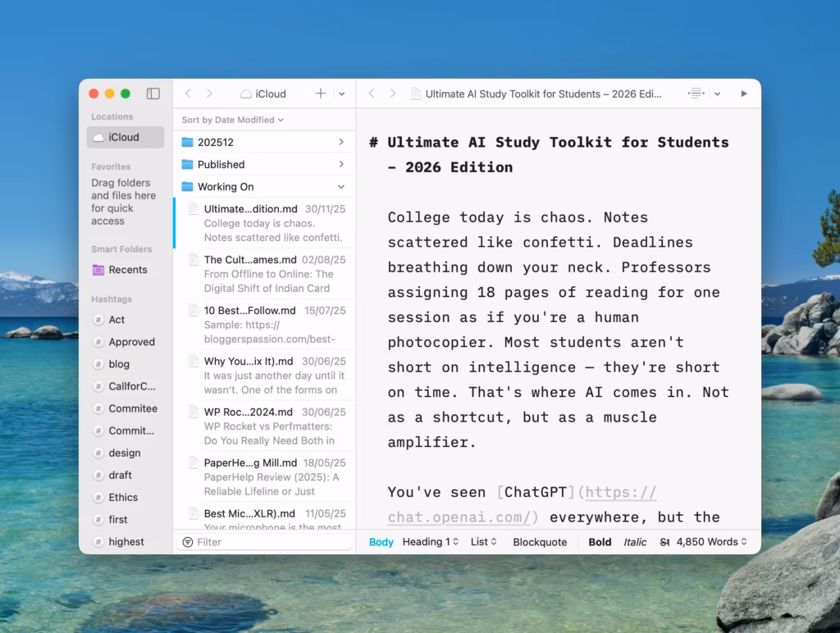Toggle Bold formatting
Image resolution: width=840 pixels, height=633 pixels.
600,542
